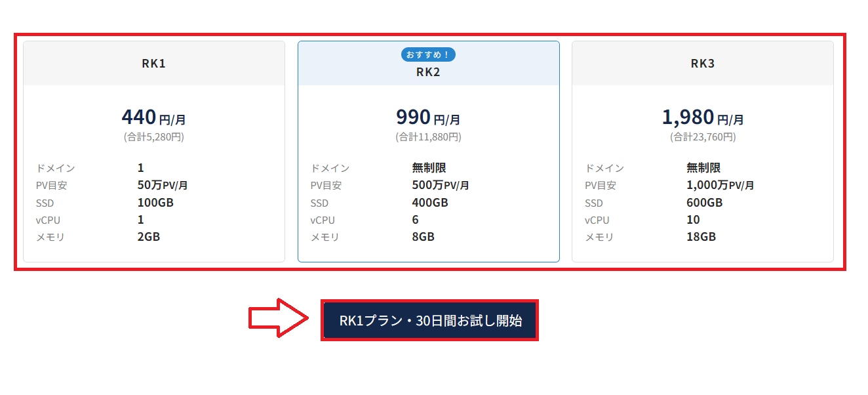Click the RK1プラン・30日間お試し開始 button
Viewport: 868px width, 395px height.
point(429,320)
